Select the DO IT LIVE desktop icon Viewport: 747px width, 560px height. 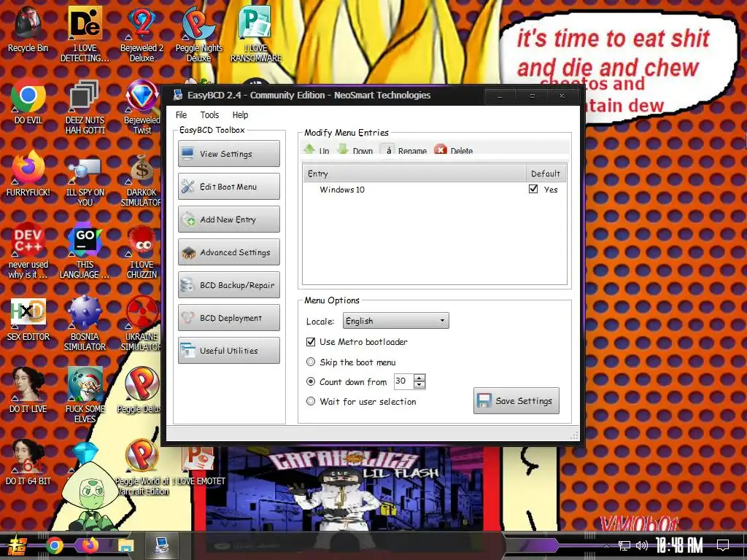(28, 391)
